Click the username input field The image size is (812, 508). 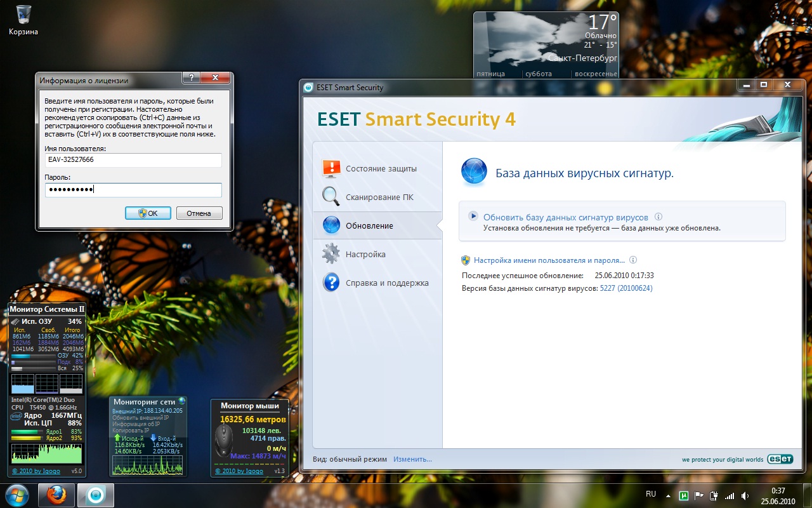133,160
